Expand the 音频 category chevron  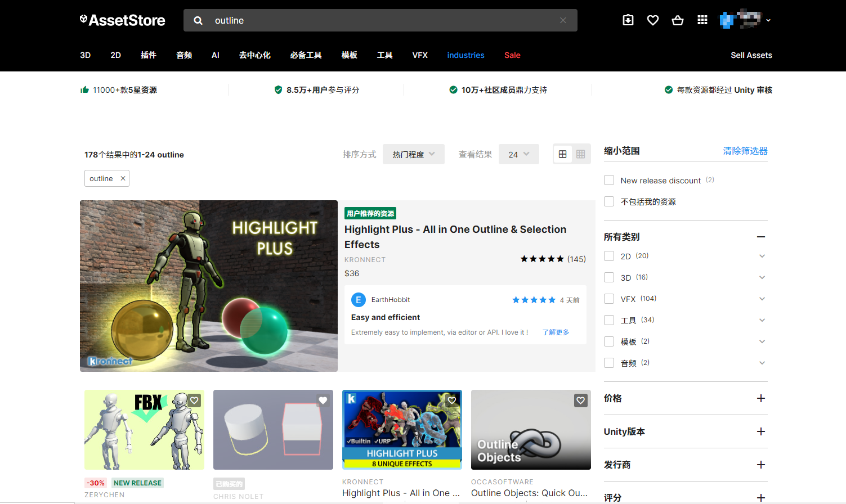tap(762, 363)
